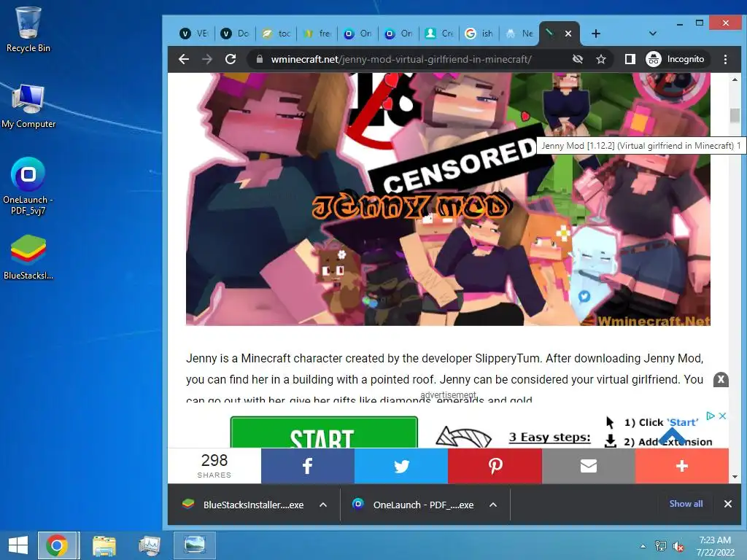This screenshot has width=747, height=560.
Task: Switch to the 'Do' tab
Action: click(x=236, y=34)
